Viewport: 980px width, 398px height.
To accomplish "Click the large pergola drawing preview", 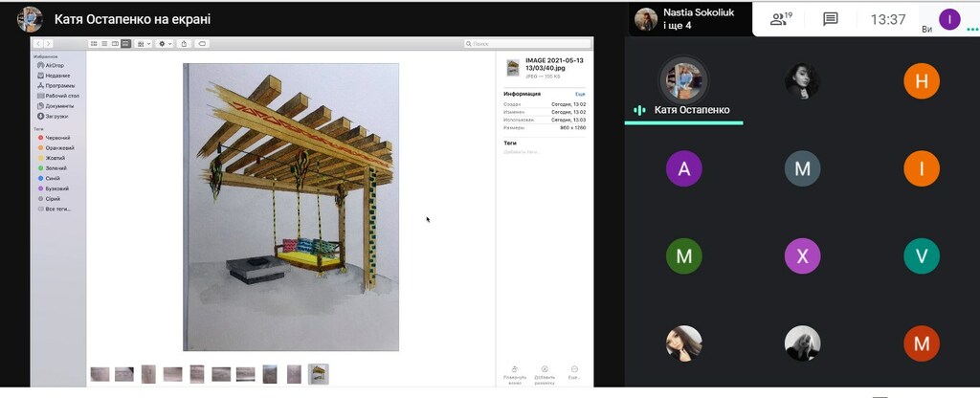I will coord(291,207).
